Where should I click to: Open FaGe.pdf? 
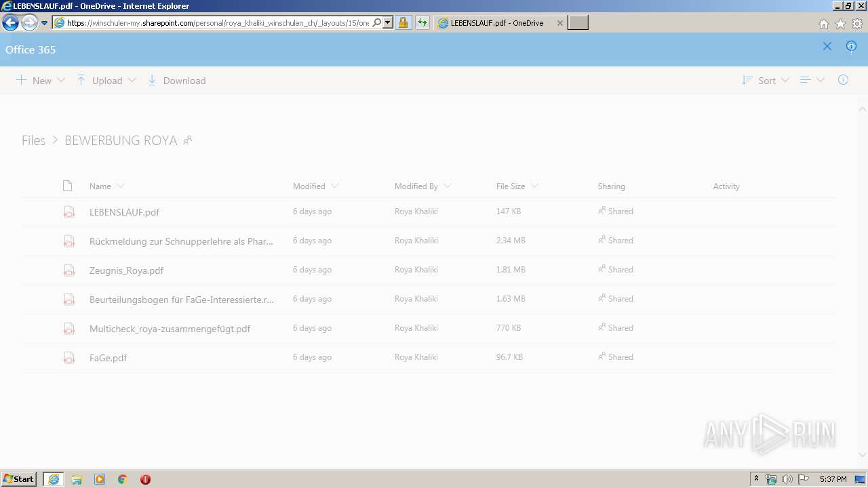click(x=108, y=358)
